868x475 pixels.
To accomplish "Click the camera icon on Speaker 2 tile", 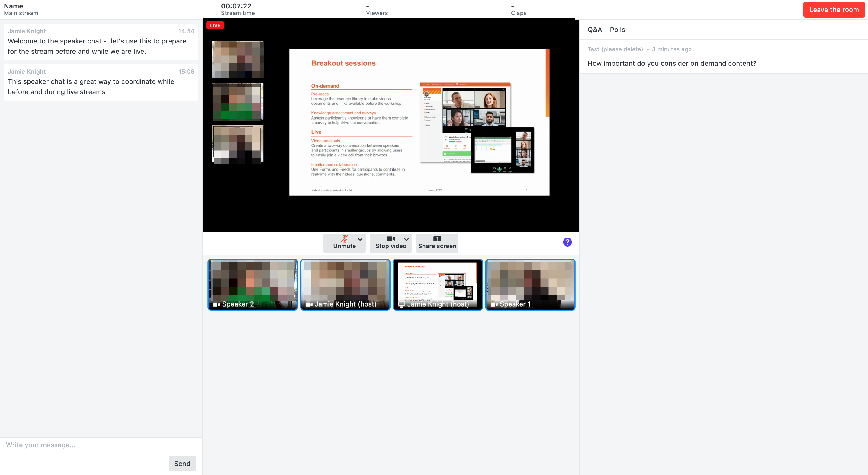I will tap(216, 304).
